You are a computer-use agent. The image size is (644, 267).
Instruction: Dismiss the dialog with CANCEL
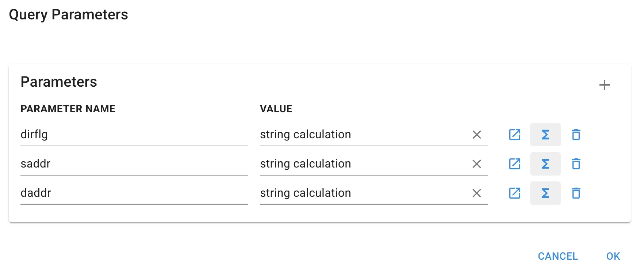[557, 256]
